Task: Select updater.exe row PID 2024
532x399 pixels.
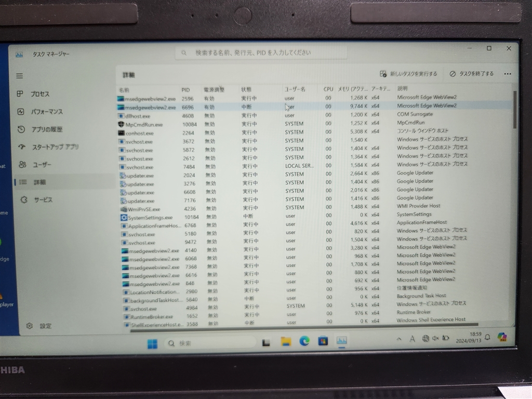Action: pos(314,175)
